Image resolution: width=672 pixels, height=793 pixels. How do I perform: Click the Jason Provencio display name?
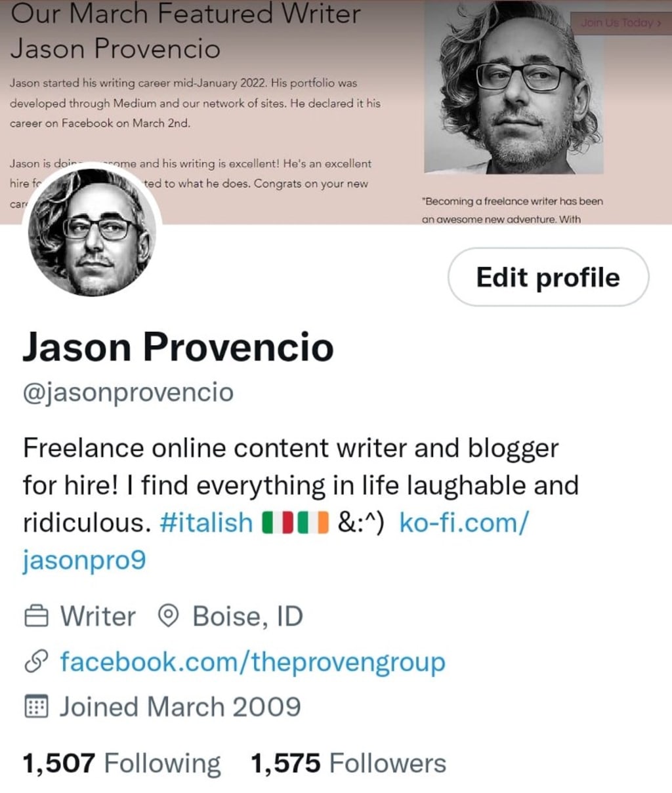coord(178,347)
